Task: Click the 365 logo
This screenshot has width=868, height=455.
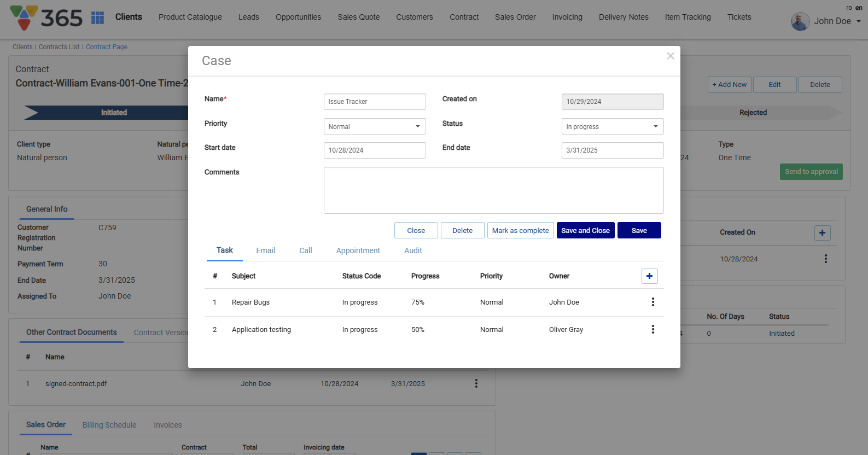Action: click(x=46, y=18)
